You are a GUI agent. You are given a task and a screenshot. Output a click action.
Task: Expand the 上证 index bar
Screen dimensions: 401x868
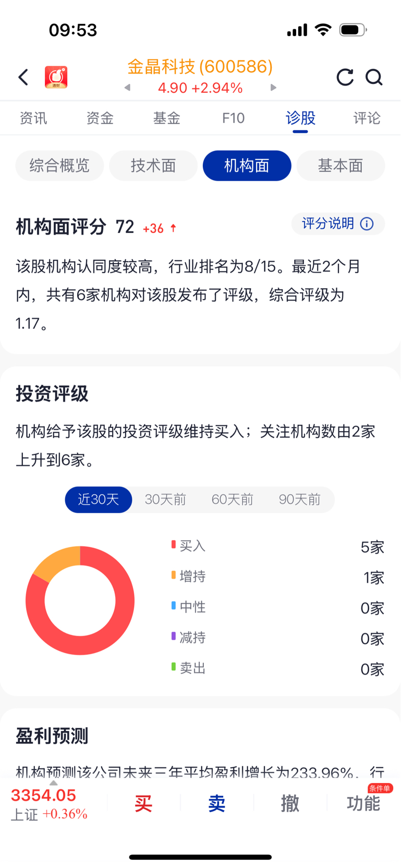point(49,804)
